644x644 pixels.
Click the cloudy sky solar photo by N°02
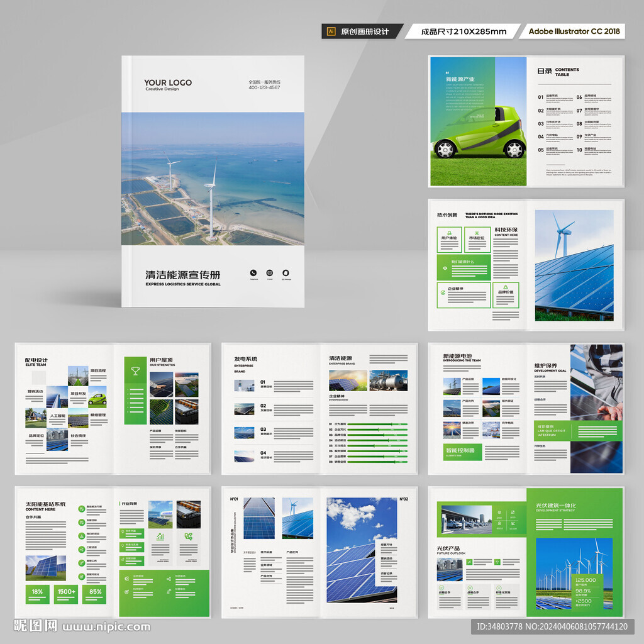[x=362, y=550]
